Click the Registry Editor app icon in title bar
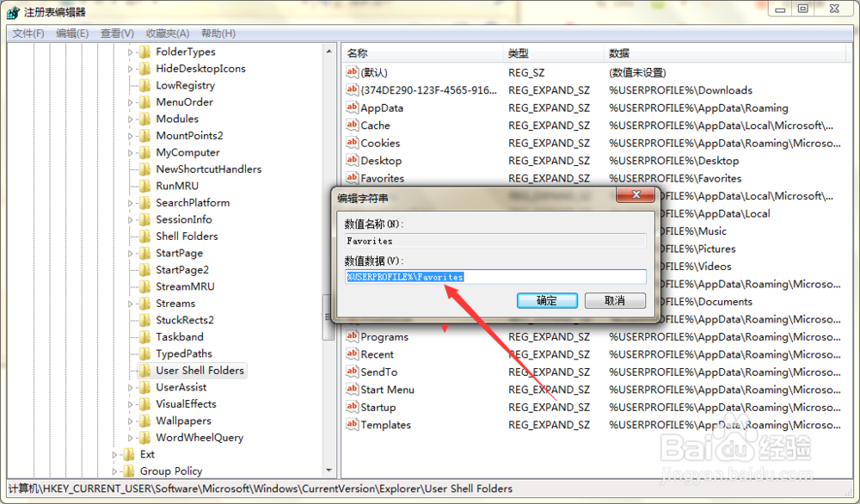 13,11
